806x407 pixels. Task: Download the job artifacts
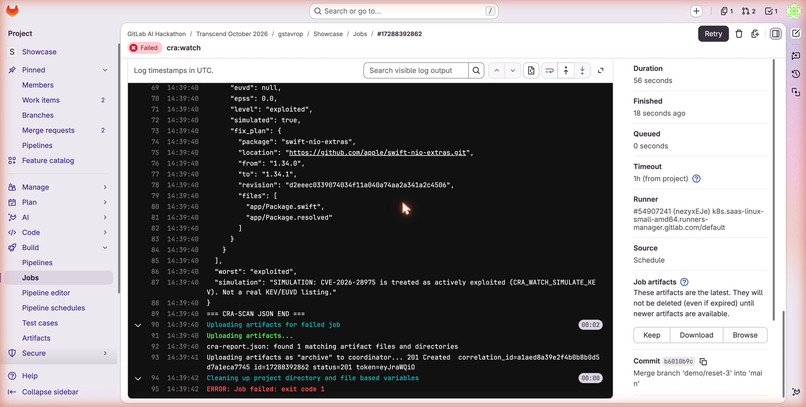point(697,335)
